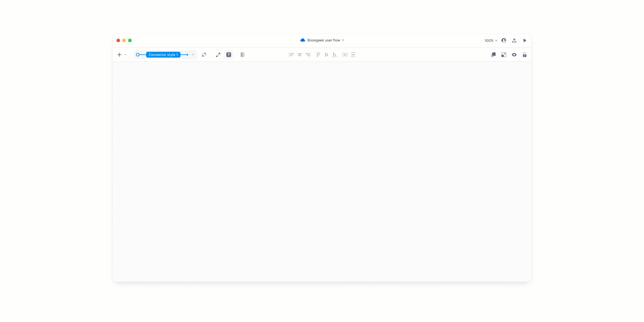The image size is (644, 322).
Task: Align objects to the left edge
Action: point(291,55)
